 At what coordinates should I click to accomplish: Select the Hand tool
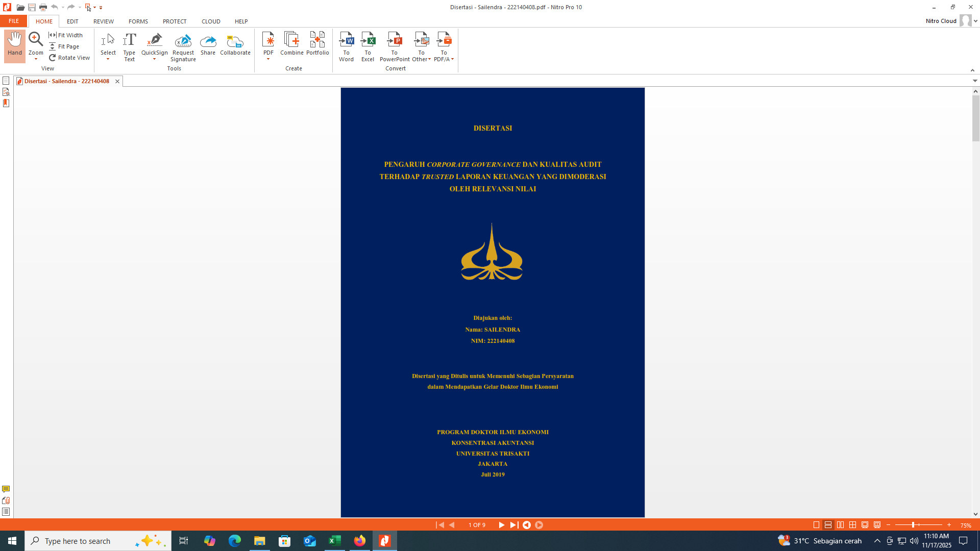[15, 45]
